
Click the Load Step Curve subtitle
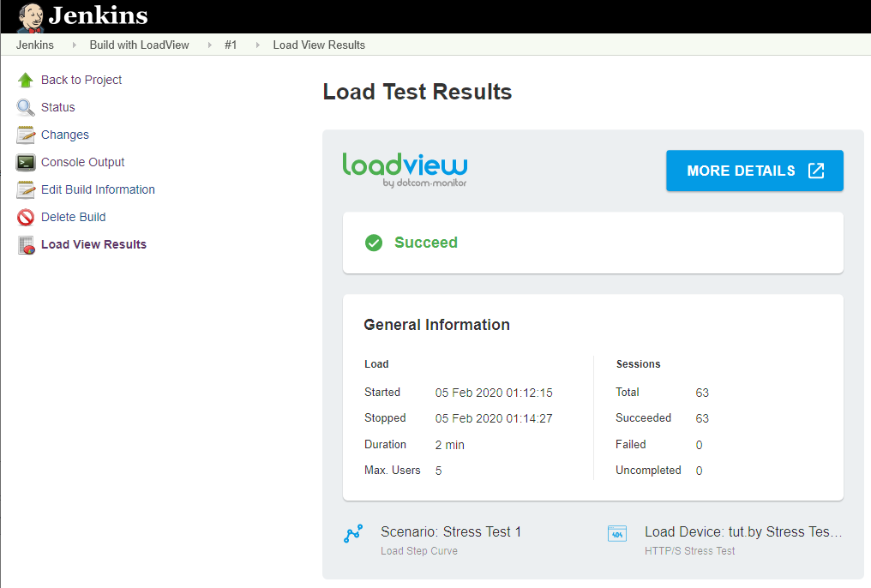coord(419,551)
